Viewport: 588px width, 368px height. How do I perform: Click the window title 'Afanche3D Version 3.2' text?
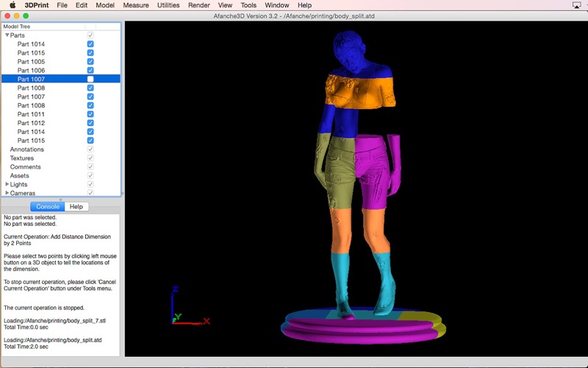point(245,16)
